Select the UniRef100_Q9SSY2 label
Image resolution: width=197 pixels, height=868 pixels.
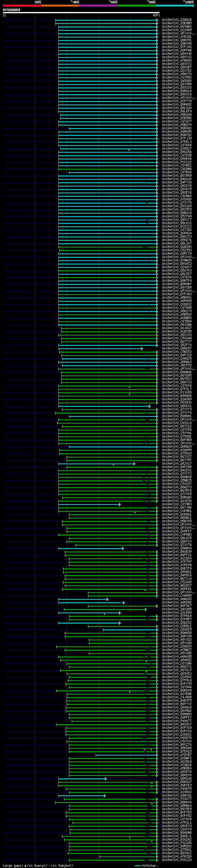[177, 64]
